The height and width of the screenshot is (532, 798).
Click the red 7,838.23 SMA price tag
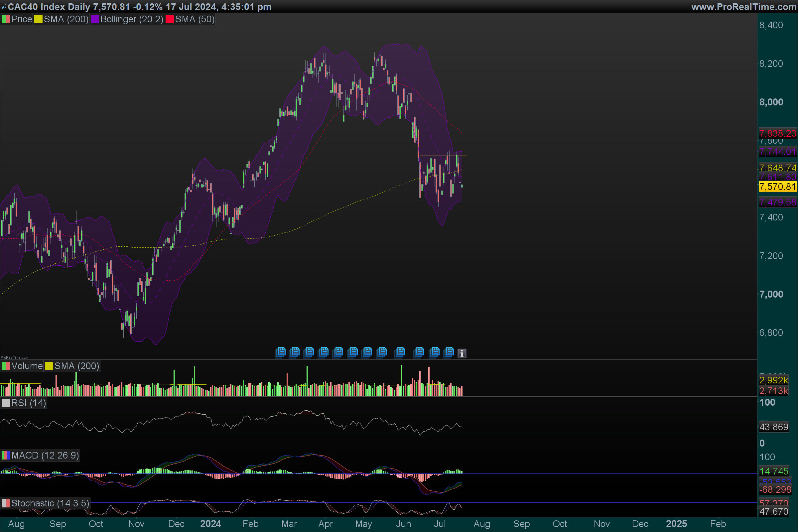777,133
